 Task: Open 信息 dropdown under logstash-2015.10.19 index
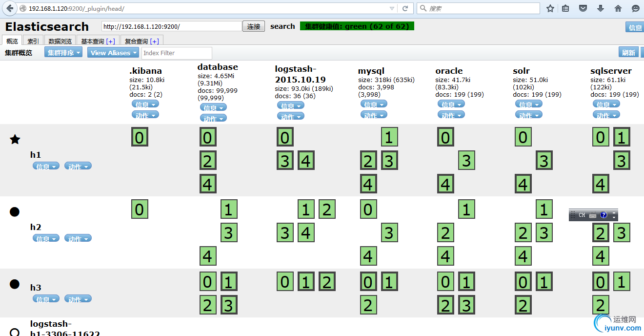click(x=291, y=105)
